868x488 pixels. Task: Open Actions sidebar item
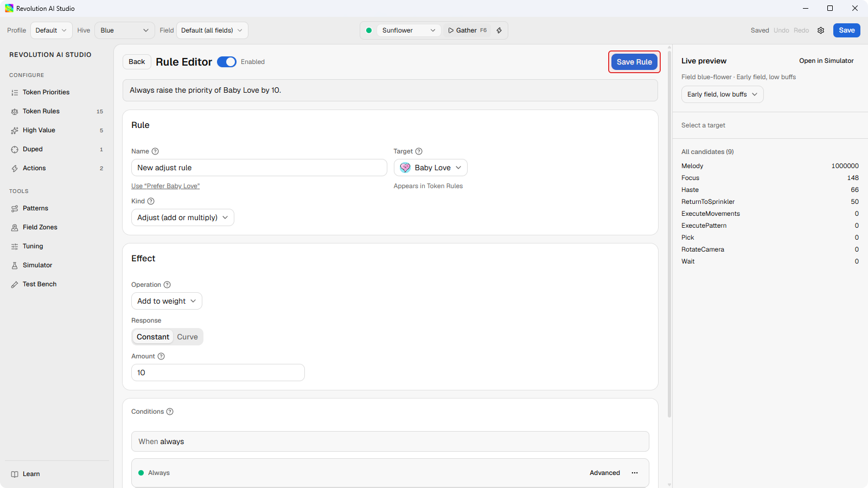point(57,168)
